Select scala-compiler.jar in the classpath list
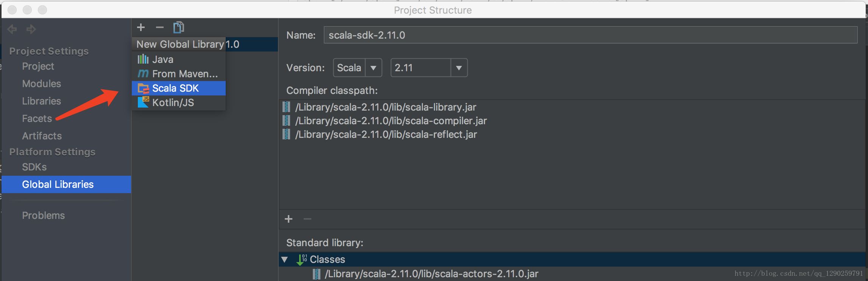The image size is (868, 281). coord(391,121)
